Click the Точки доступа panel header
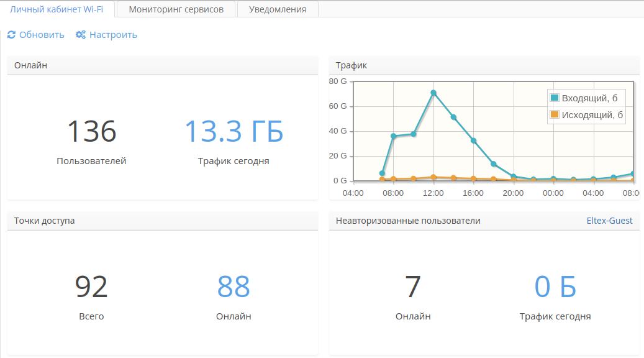The image size is (644, 358). [163, 221]
